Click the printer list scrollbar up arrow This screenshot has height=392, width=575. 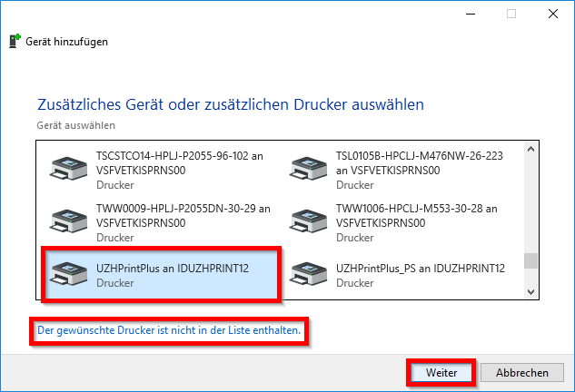531,150
